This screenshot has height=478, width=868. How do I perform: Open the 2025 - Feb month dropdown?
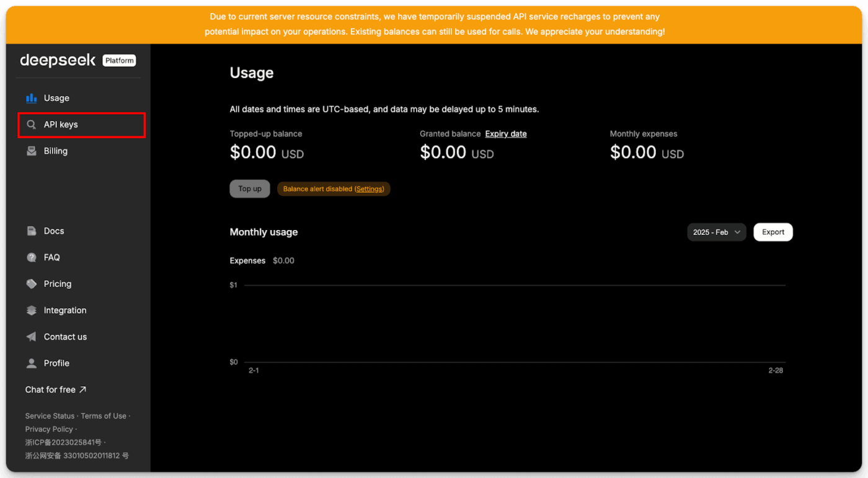coord(716,232)
